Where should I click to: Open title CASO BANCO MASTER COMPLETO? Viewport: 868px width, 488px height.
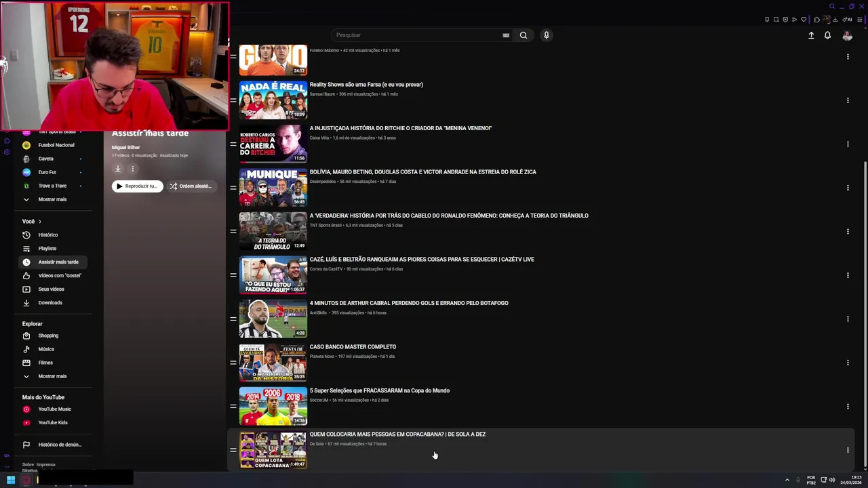tap(353, 347)
